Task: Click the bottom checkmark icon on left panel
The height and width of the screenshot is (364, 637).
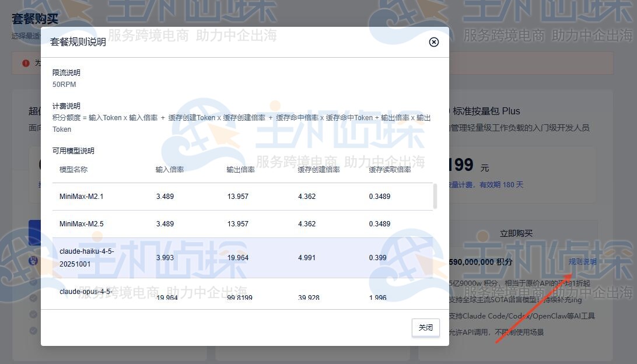Action: [33, 330]
